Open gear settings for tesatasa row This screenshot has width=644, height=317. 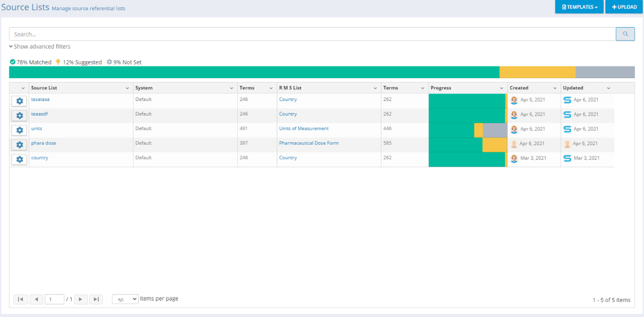tap(19, 101)
